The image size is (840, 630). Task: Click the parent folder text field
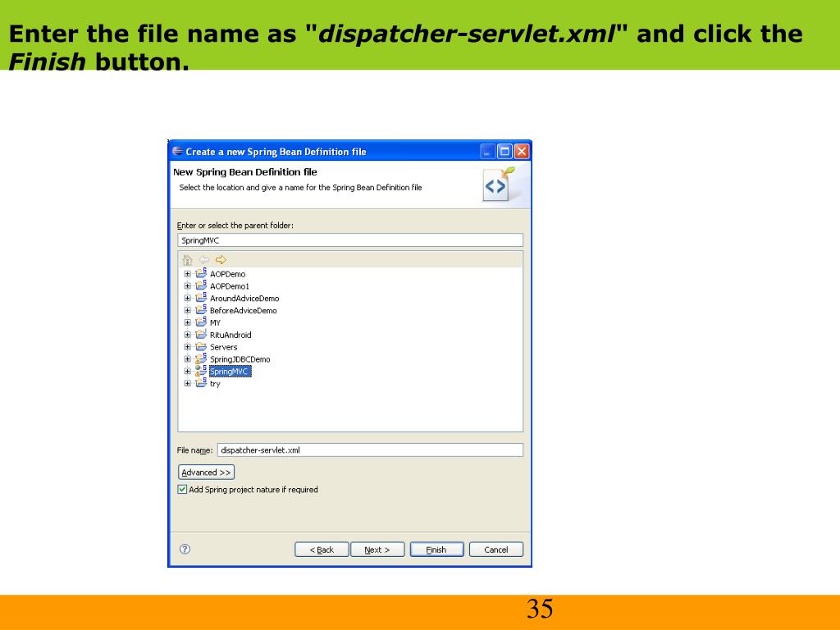tap(350, 240)
